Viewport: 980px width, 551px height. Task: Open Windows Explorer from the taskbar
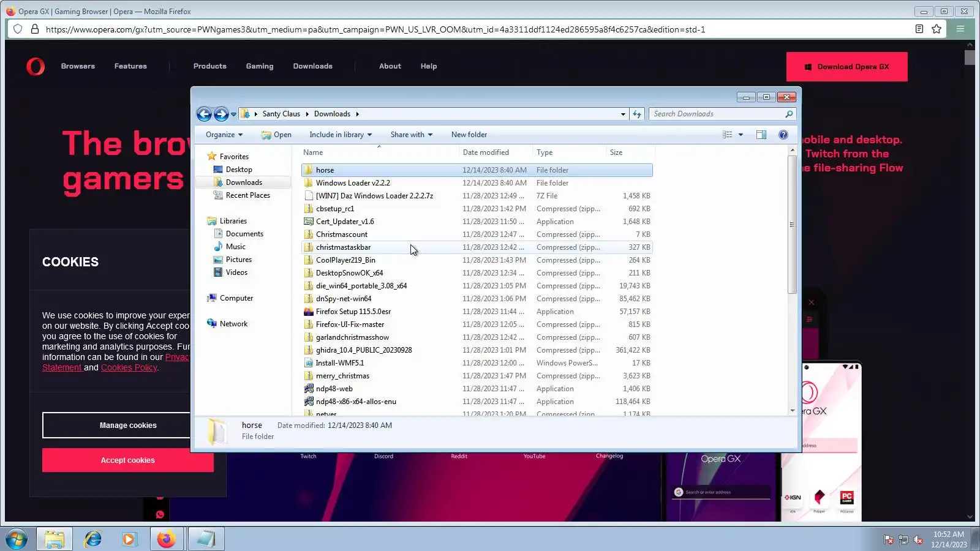(55, 539)
